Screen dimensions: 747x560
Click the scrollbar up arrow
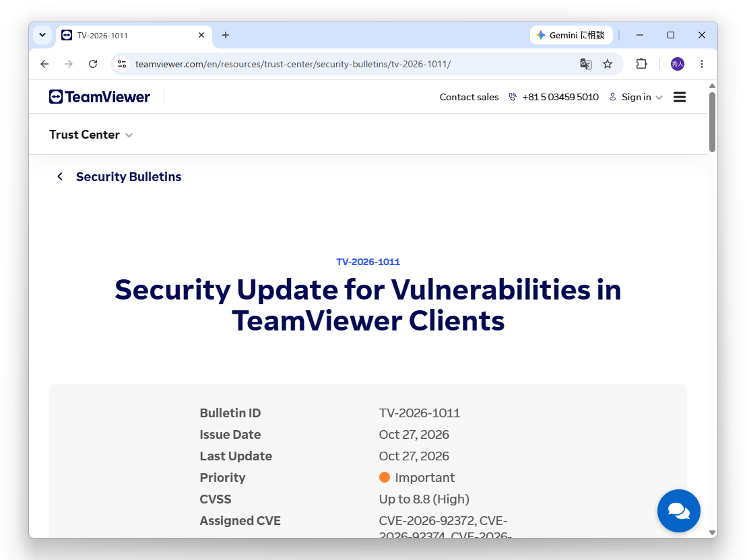[x=712, y=85]
